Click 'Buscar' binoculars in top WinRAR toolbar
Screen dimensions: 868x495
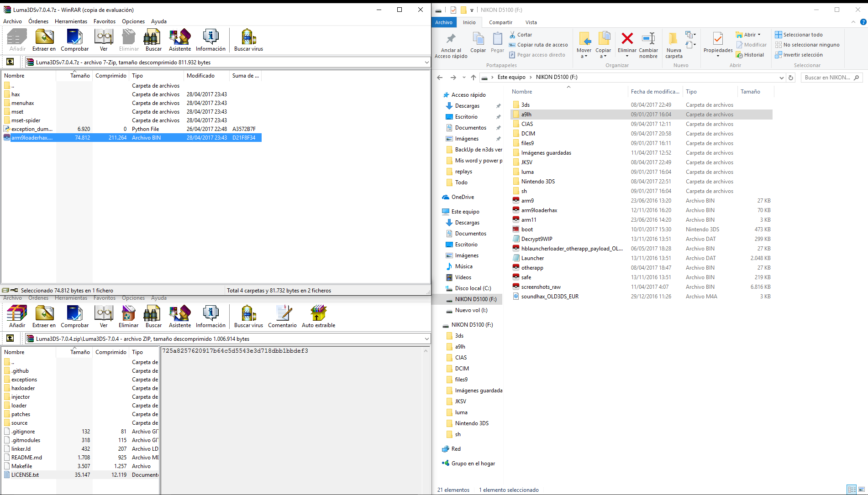(153, 40)
